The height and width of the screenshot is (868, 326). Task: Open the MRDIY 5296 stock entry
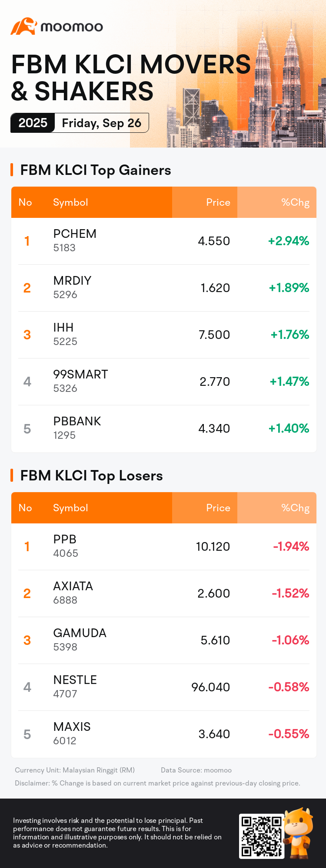point(163,288)
